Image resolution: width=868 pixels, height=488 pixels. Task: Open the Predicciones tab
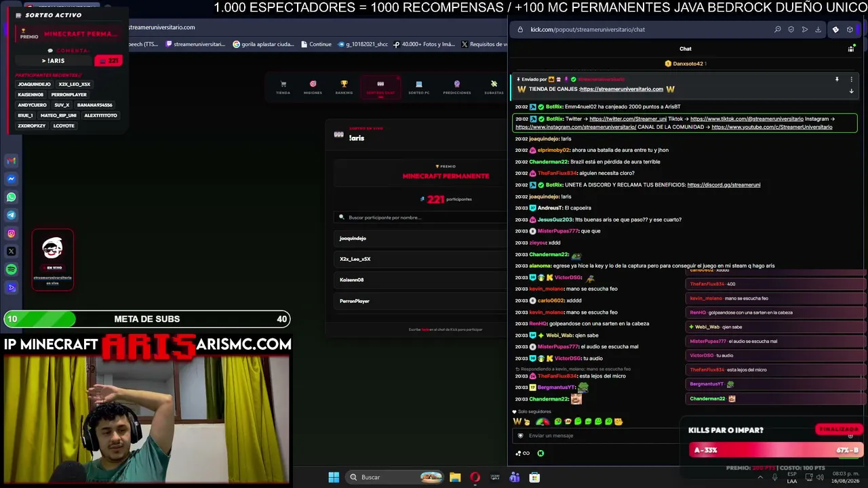click(x=456, y=87)
